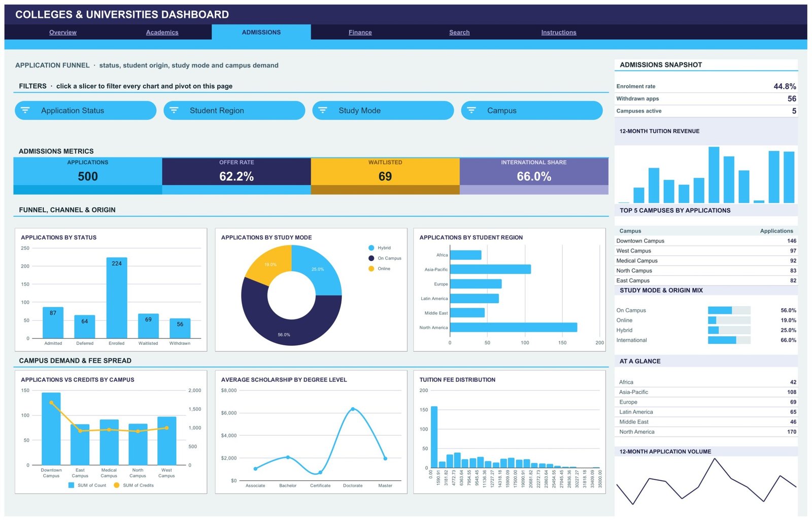Click the filter icon on Student Region slicer
Image resolution: width=812 pixels, height=521 pixels.
point(174,110)
